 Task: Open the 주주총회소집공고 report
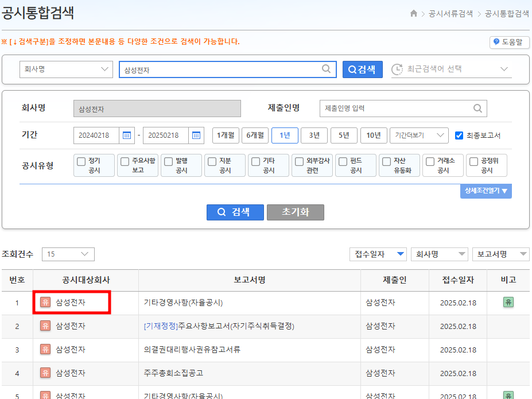click(173, 373)
